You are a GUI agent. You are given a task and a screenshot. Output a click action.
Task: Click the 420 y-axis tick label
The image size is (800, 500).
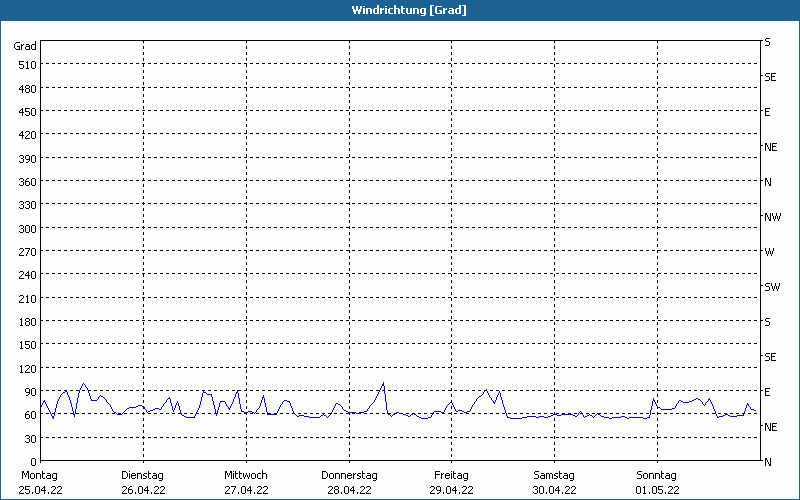28,136
